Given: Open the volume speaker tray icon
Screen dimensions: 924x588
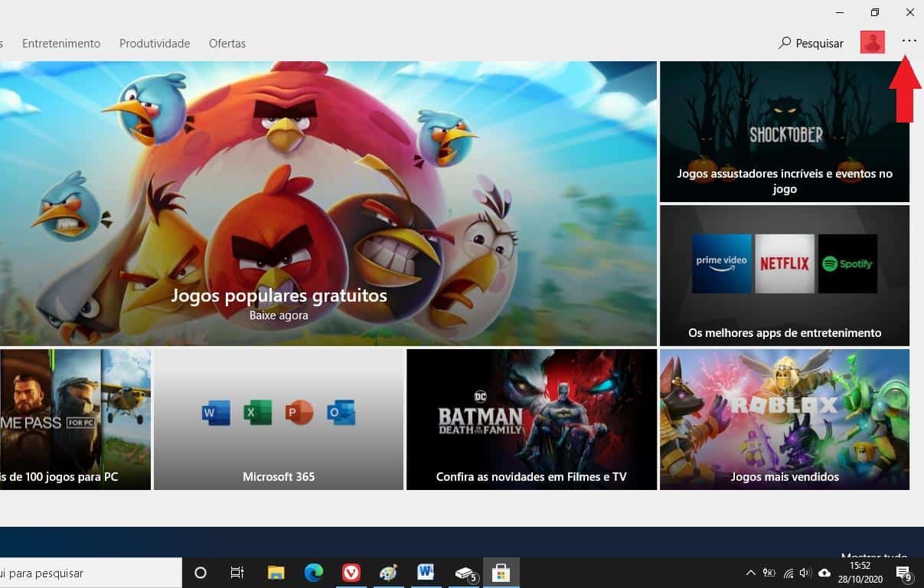Looking at the screenshot, I should [805, 573].
